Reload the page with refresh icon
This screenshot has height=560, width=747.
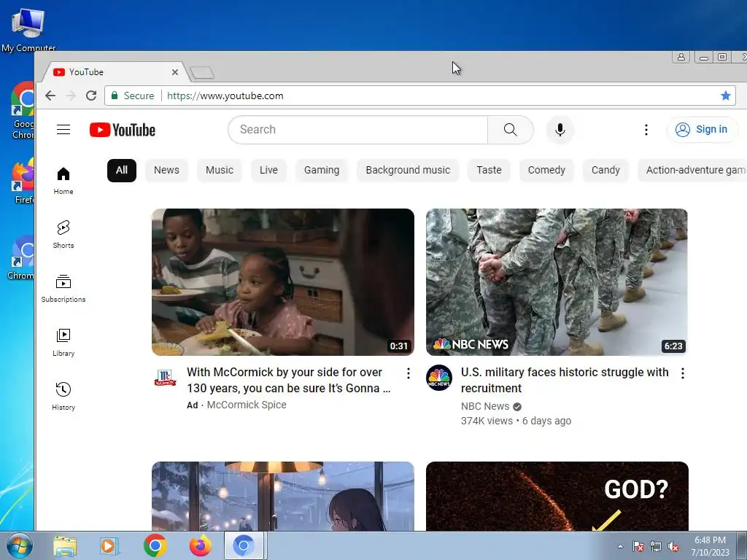pyautogui.click(x=91, y=96)
